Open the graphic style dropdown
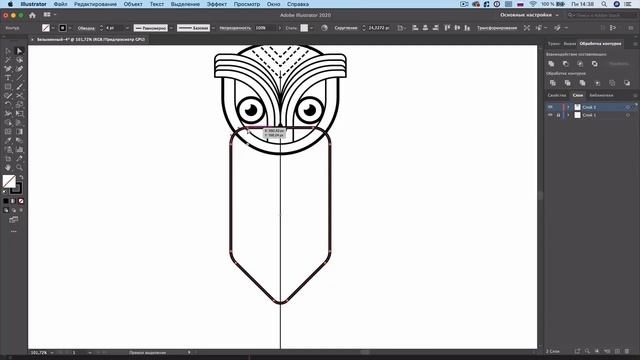The image size is (640, 360). point(311,28)
